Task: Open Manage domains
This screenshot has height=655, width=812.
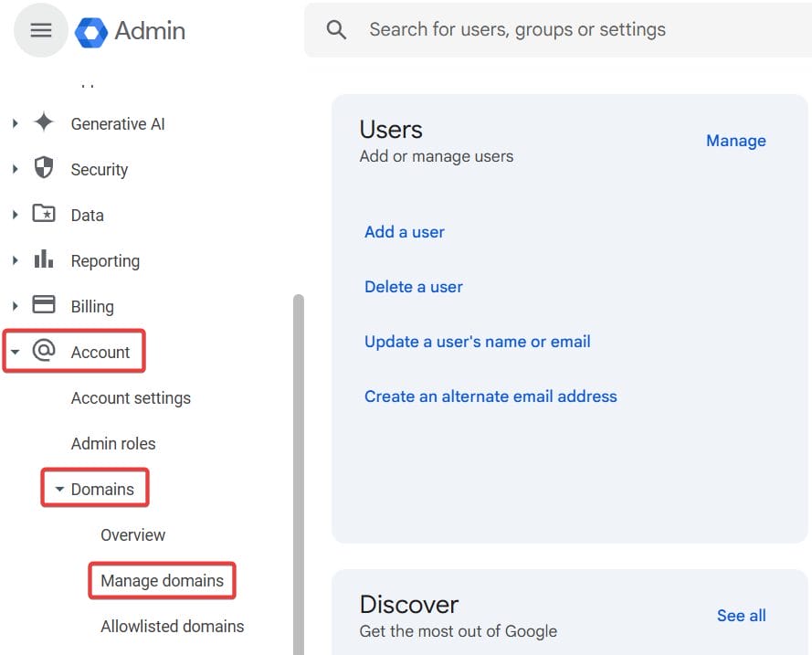Action: click(x=162, y=580)
